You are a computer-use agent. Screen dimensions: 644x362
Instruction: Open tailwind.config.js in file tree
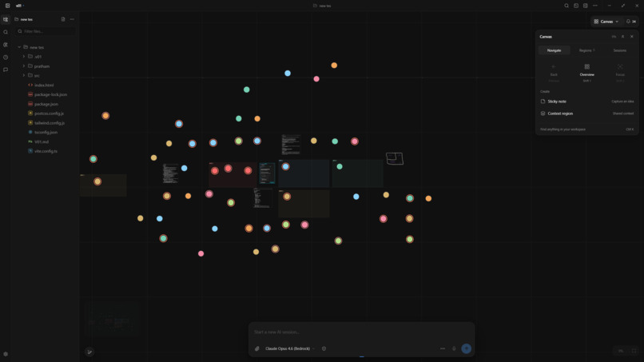point(50,123)
